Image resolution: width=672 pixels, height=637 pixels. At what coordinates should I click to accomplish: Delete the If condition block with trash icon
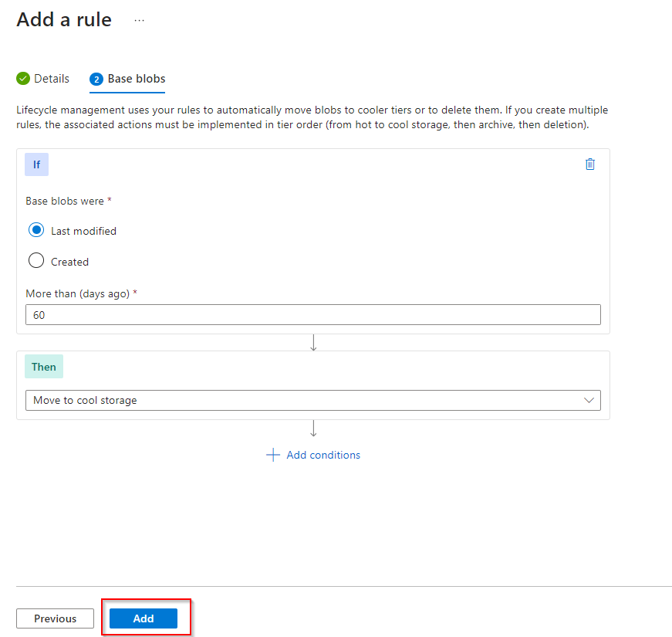click(589, 164)
